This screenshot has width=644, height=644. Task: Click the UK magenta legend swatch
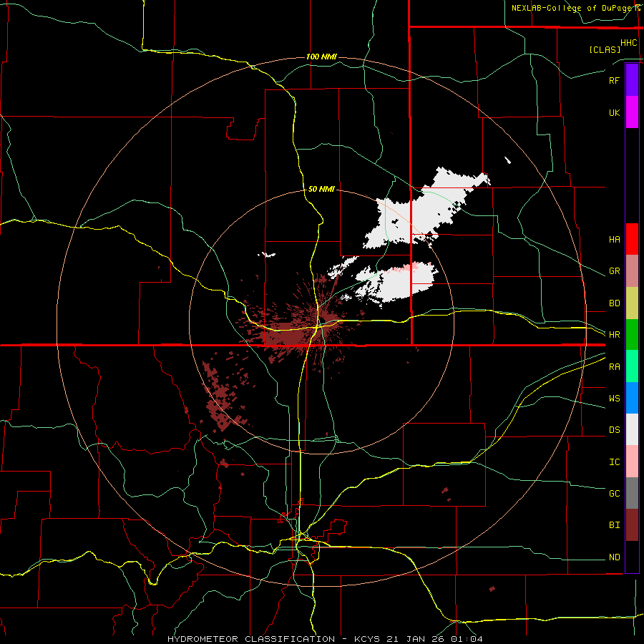click(632, 112)
